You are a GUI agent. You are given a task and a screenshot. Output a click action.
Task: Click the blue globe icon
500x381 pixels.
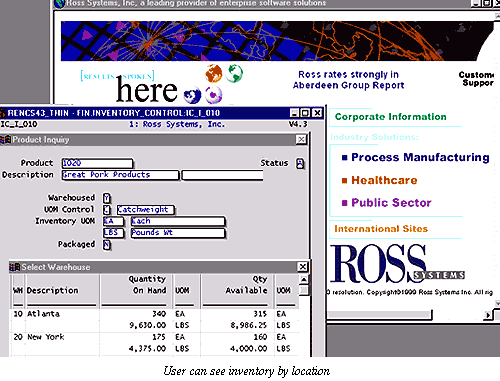(193, 95)
